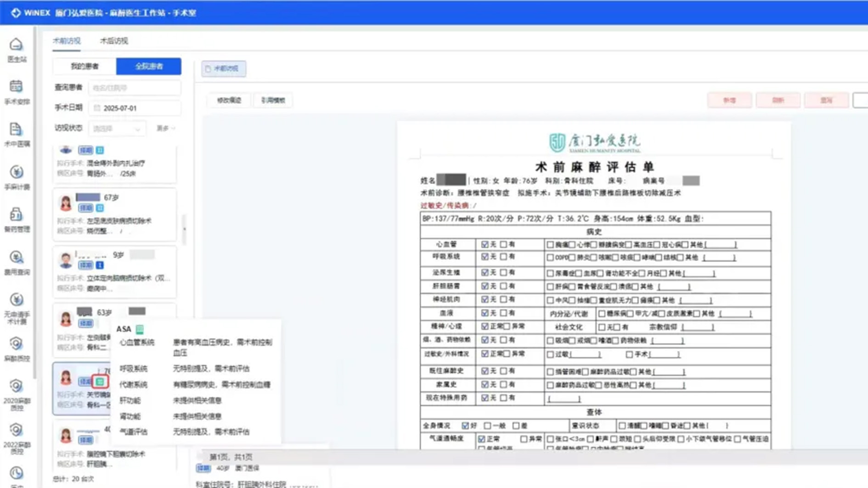Open the 手术安排 calendar icon
The image size is (868, 488).
[16, 87]
